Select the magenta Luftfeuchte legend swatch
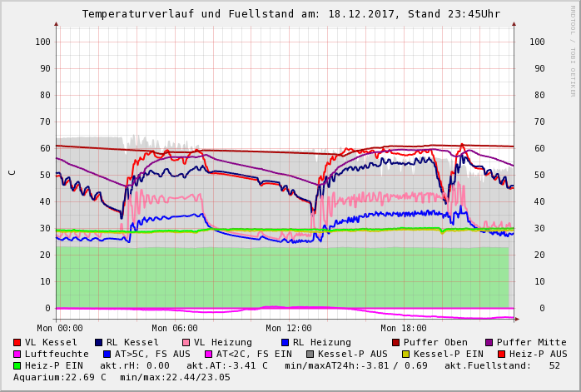The height and width of the screenshot is (392, 581). click(x=17, y=354)
